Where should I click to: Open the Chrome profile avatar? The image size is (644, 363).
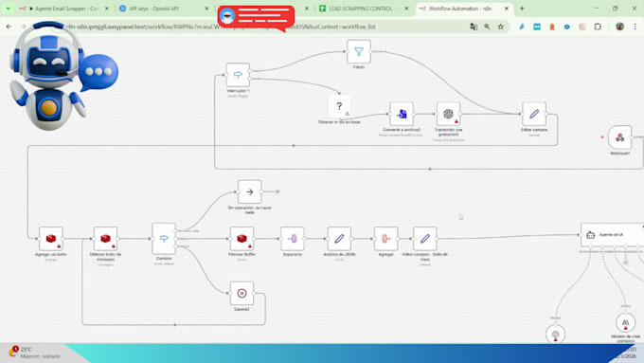point(619,27)
